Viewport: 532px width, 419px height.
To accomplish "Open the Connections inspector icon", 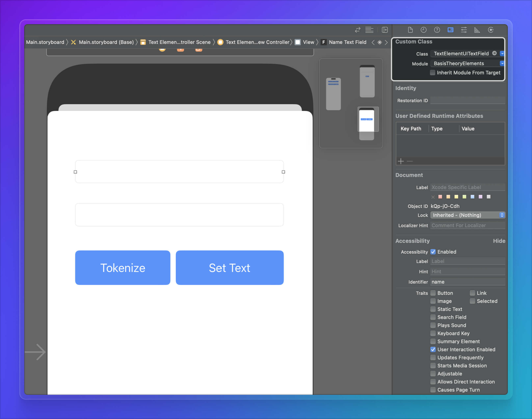I will pyautogui.click(x=490, y=30).
